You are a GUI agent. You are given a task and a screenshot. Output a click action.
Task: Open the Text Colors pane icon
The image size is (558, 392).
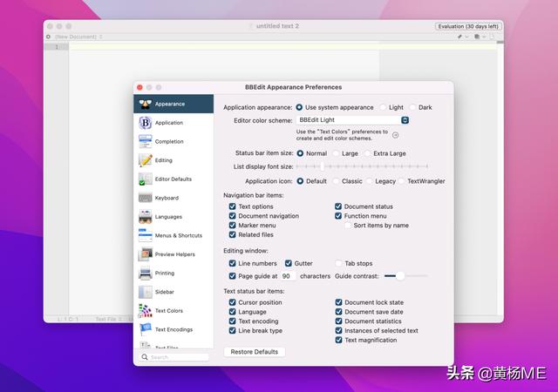pyautogui.click(x=145, y=310)
